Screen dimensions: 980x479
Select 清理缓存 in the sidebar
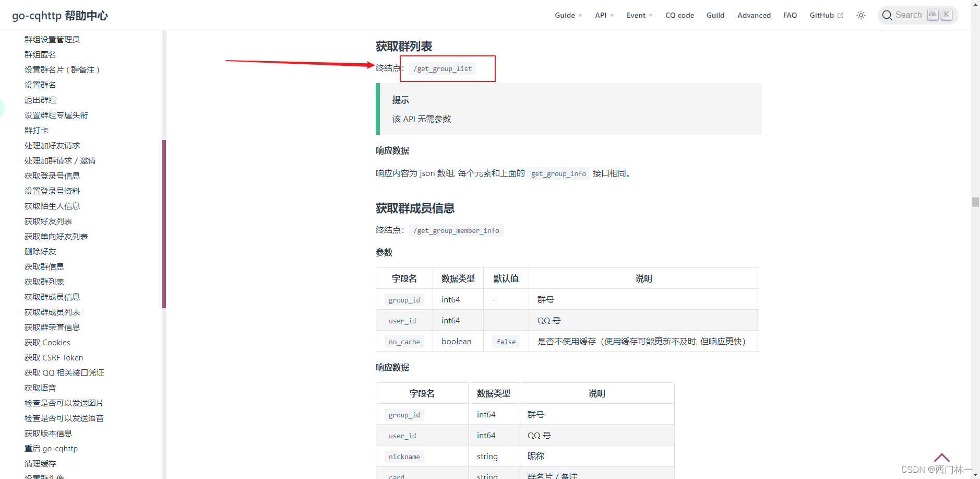(40, 463)
